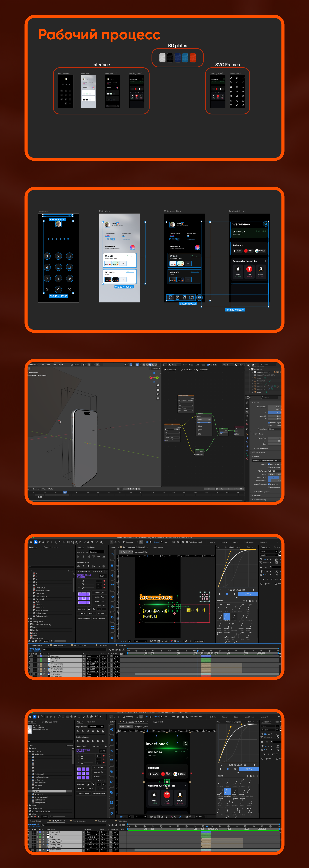The image size is (309, 868).
Task: Open the Node menu in Blender shader editor
Action: click(x=203, y=365)
